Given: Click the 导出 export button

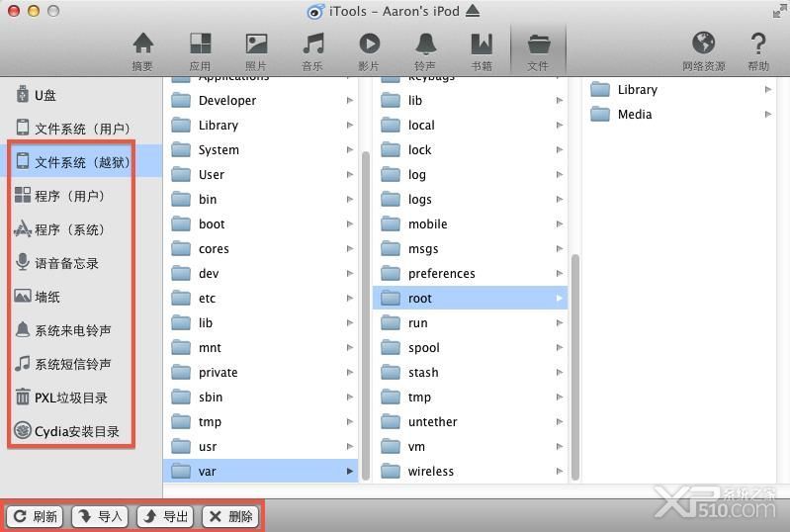Looking at the screenshot, I should 165,516.
